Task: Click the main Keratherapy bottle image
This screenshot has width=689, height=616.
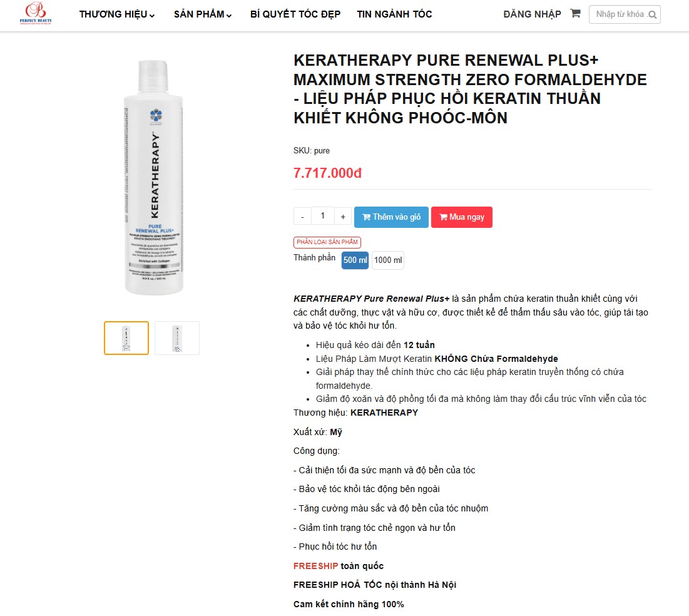Action: pyautogui.click(x=153, y=177)
